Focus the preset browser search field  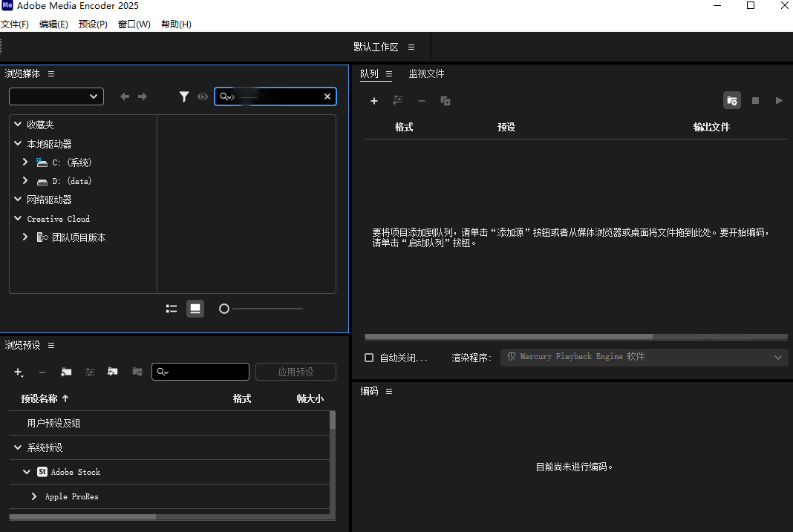[200, 372]
